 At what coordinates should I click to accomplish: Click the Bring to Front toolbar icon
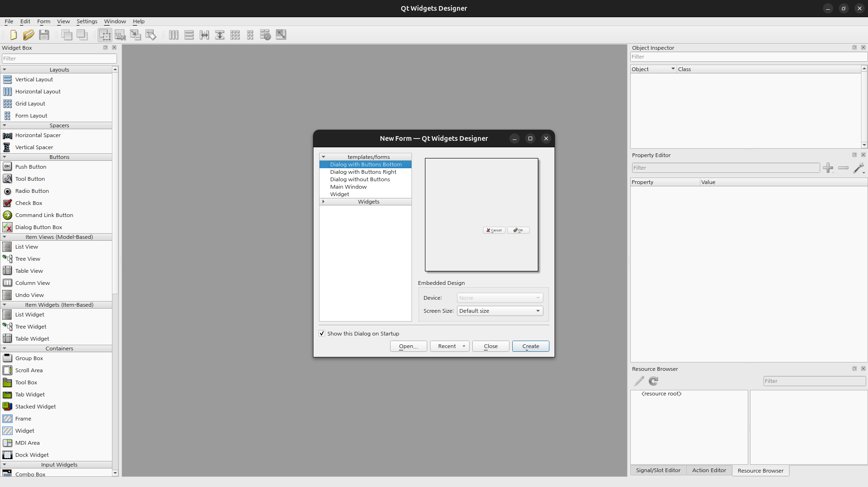pos(82,35)
